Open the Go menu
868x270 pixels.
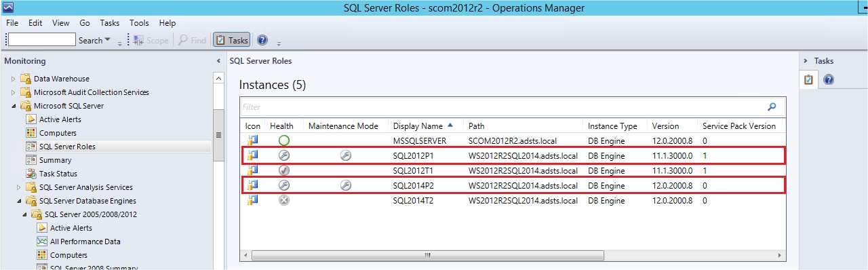pyautogui.click(x=85, y=22)
